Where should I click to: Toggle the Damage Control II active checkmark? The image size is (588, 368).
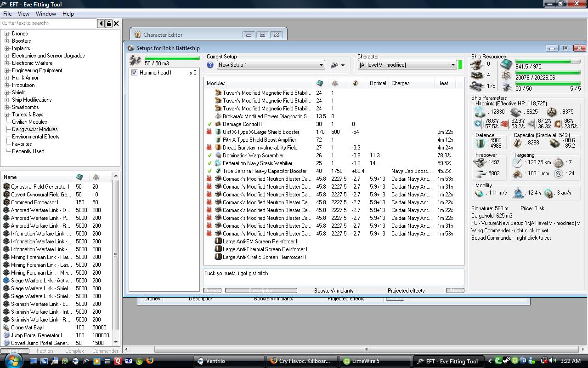pyautogui.click(x=210, y=124)
